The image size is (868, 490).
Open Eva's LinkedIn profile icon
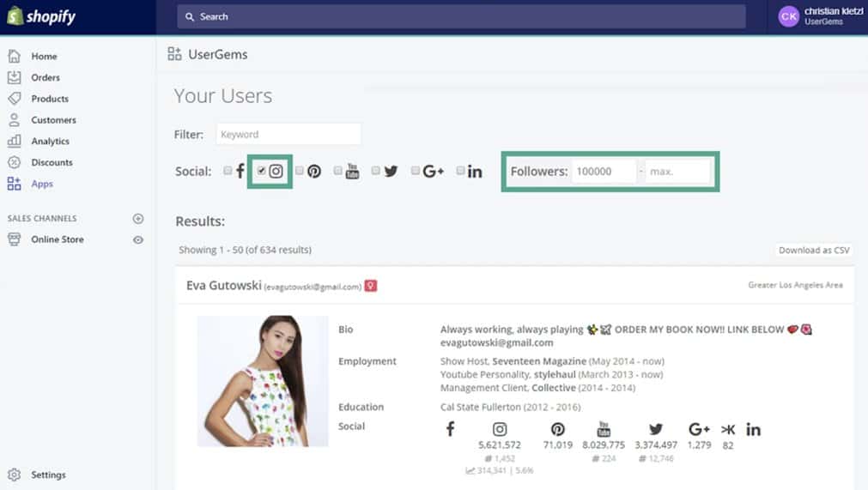(753, 429)
